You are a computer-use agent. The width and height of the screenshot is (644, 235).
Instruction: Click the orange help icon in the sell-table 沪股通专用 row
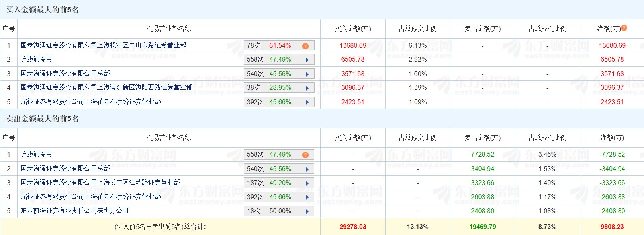click(305, 155)
